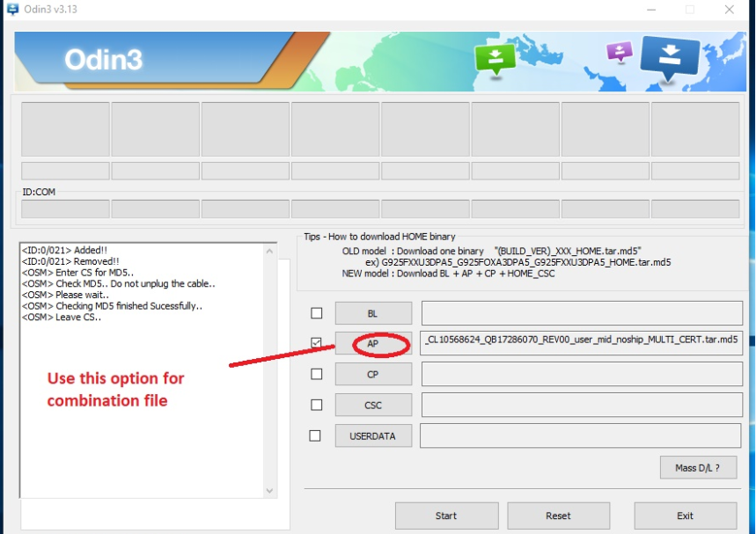Image resolution: width=756 pixels, height=534 pixels.
Task: Reset the Odin settings
Action: tap(558, 516)
